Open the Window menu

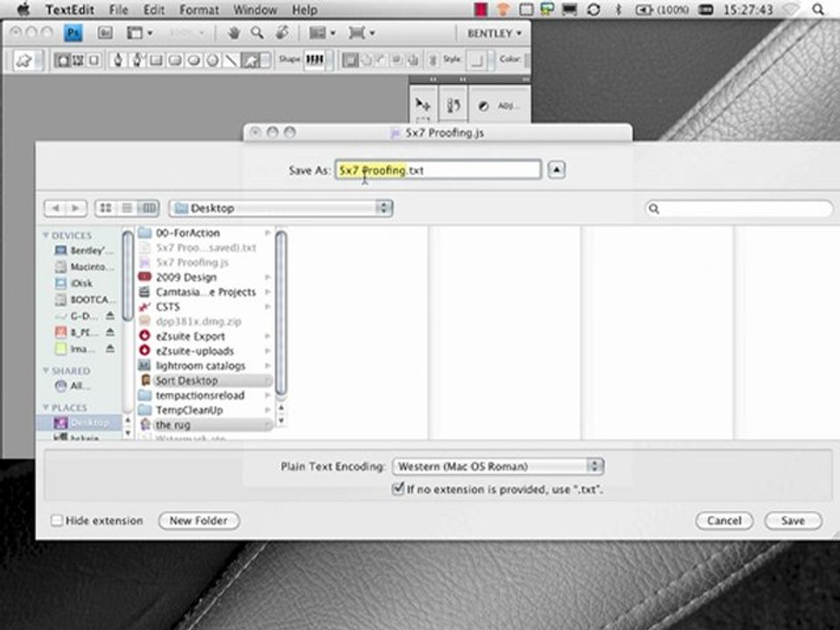pyautogui.click(x=255, y=10)
